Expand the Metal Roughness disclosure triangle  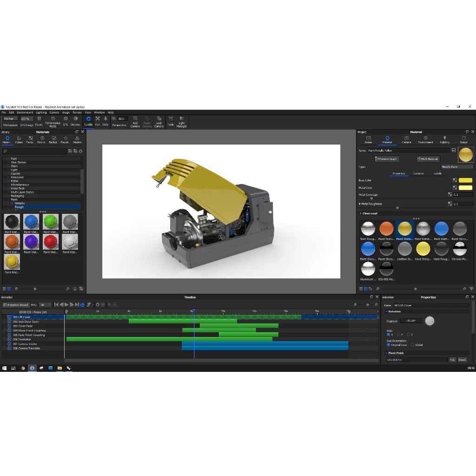(x=360, y=204)
